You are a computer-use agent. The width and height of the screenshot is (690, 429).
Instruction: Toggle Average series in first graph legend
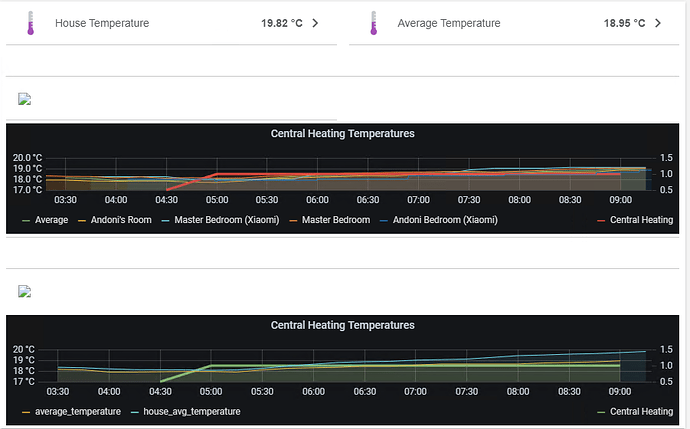[x=49, y=219]
